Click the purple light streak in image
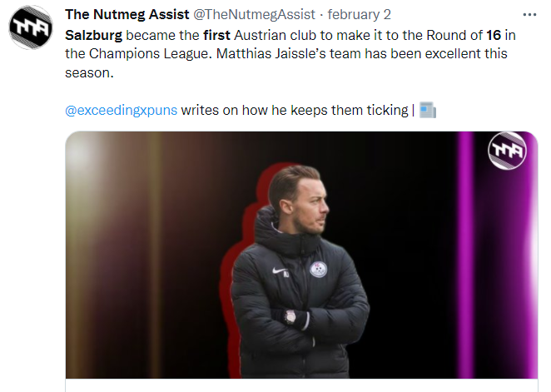 point(466,255)
